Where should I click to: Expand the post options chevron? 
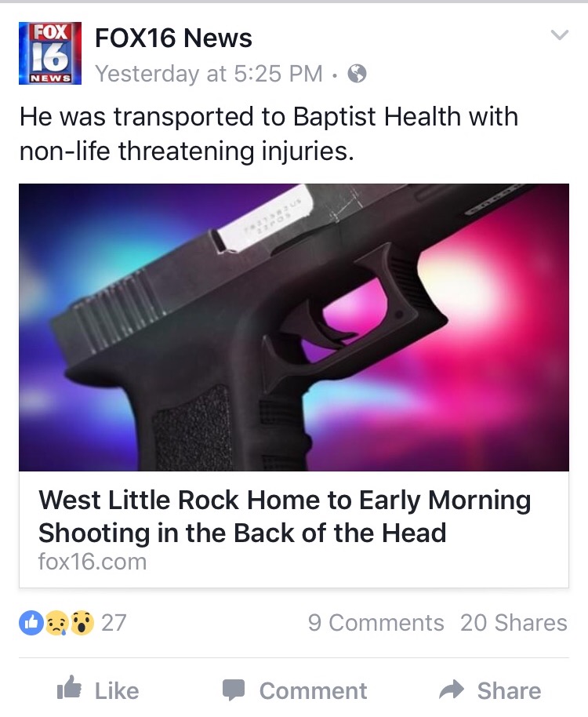coord(559,35)
